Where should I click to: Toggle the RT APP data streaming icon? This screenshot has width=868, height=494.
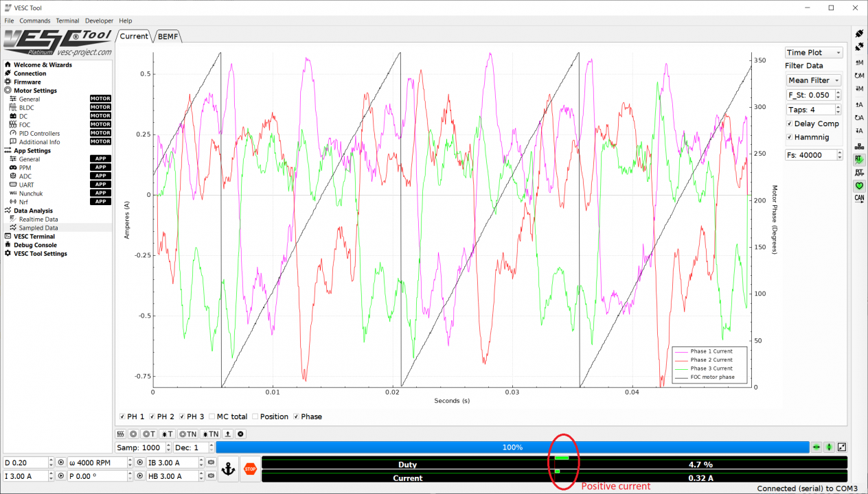point(859,172)
